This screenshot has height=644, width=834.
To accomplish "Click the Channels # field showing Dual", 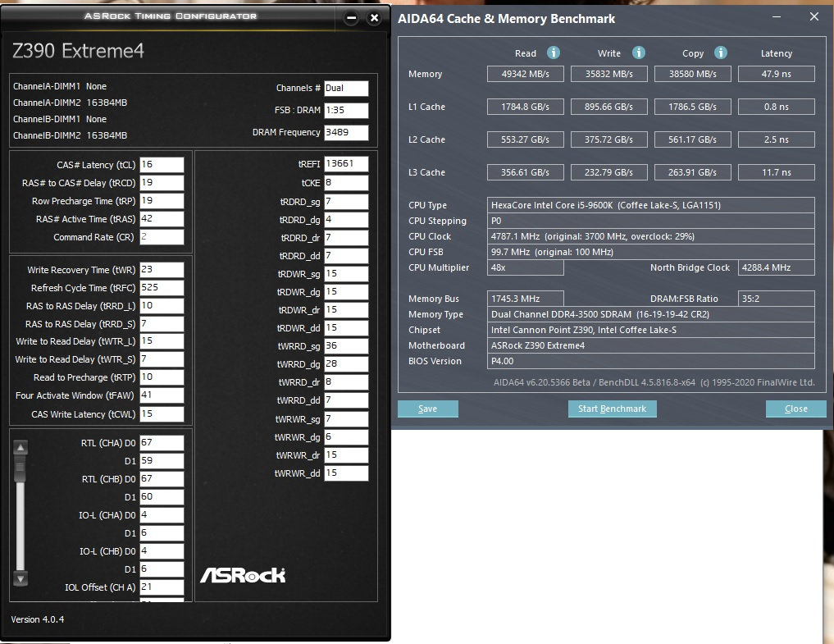I will (x=346, y=89).
